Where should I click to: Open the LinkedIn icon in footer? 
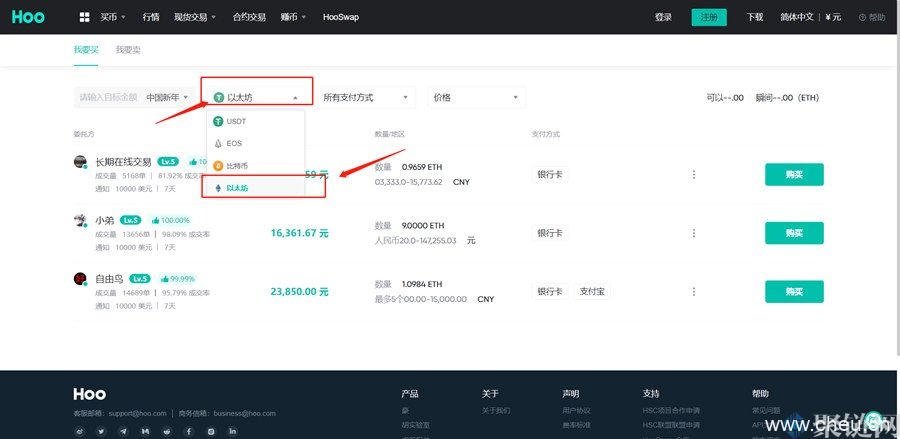(x=232, y=430)
